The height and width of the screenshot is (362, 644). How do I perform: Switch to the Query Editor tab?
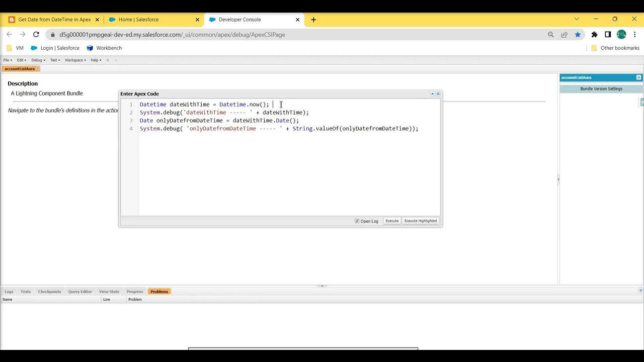(80, 292)
